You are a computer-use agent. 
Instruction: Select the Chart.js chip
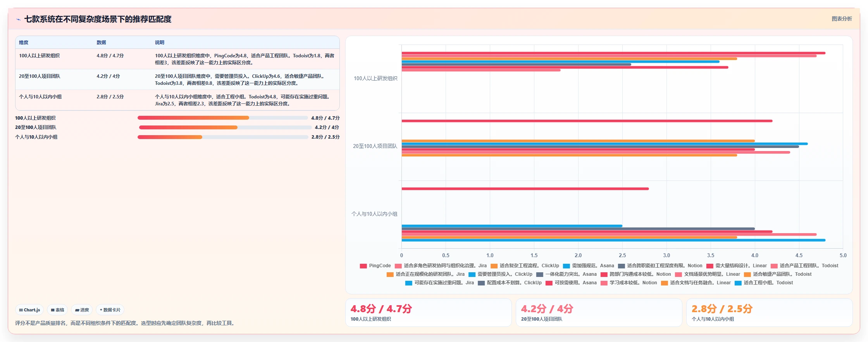[x=29, y=310]
